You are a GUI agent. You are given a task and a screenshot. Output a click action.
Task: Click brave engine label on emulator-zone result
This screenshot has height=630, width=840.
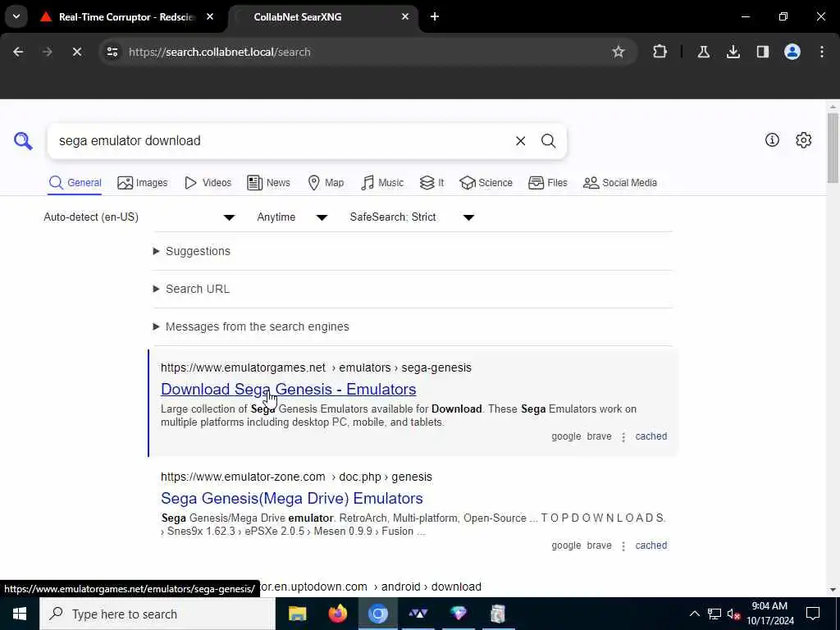(x=599, y=546)
